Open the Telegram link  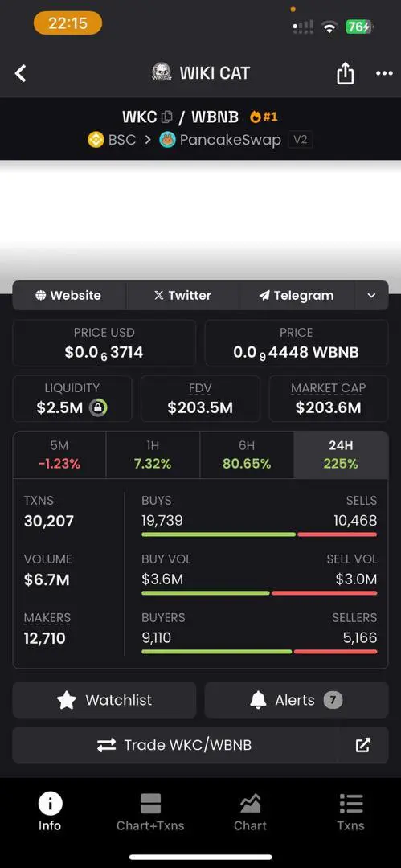point(297,295)
